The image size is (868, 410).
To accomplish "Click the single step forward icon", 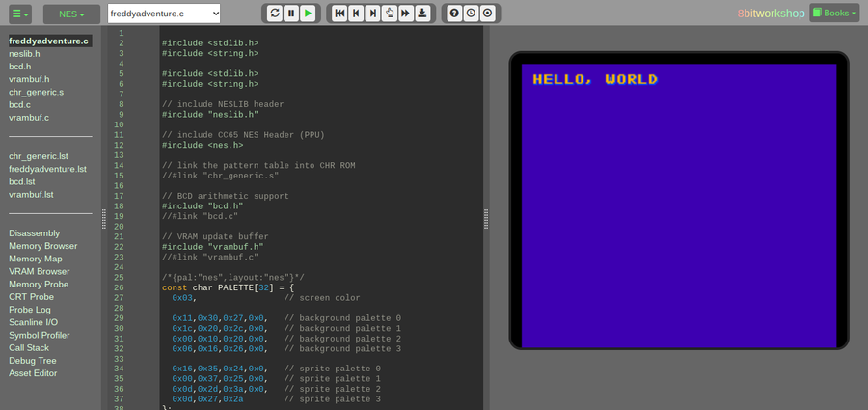I will pos(372,14).
